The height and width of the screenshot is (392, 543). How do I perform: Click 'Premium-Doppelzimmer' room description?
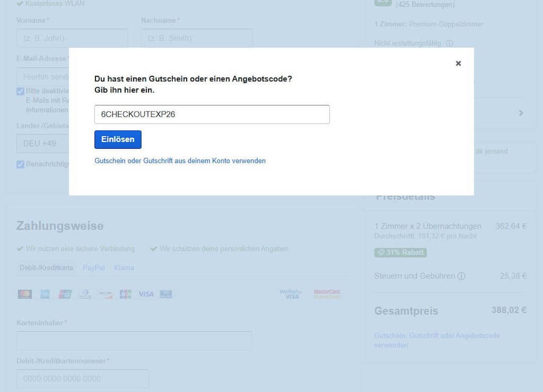(x=446, y=24)
